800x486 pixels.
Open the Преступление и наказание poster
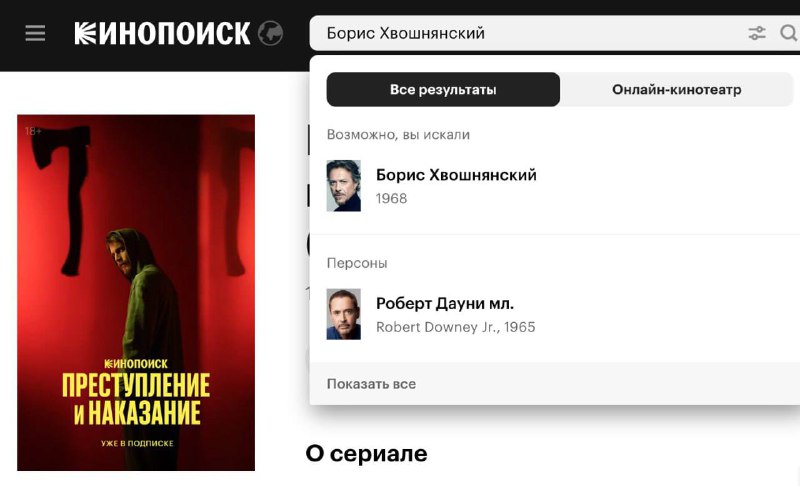(136, 293)
